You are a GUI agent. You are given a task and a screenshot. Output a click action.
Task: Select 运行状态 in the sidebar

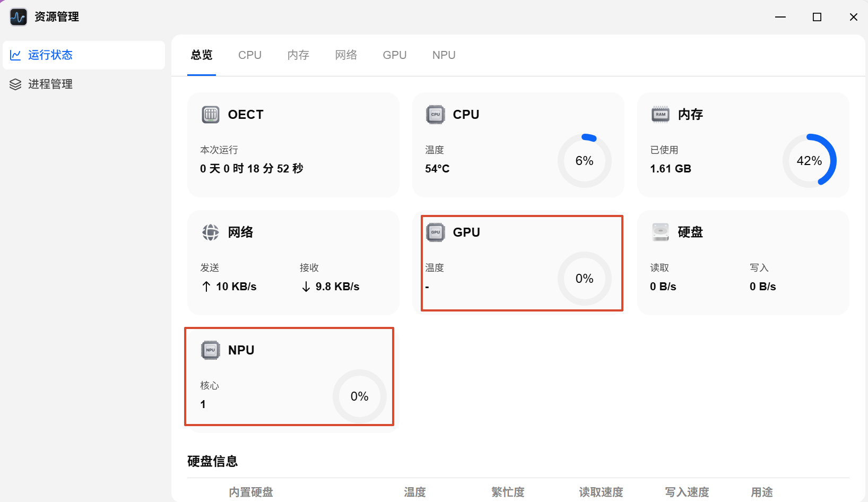click(x=84, y=55)
